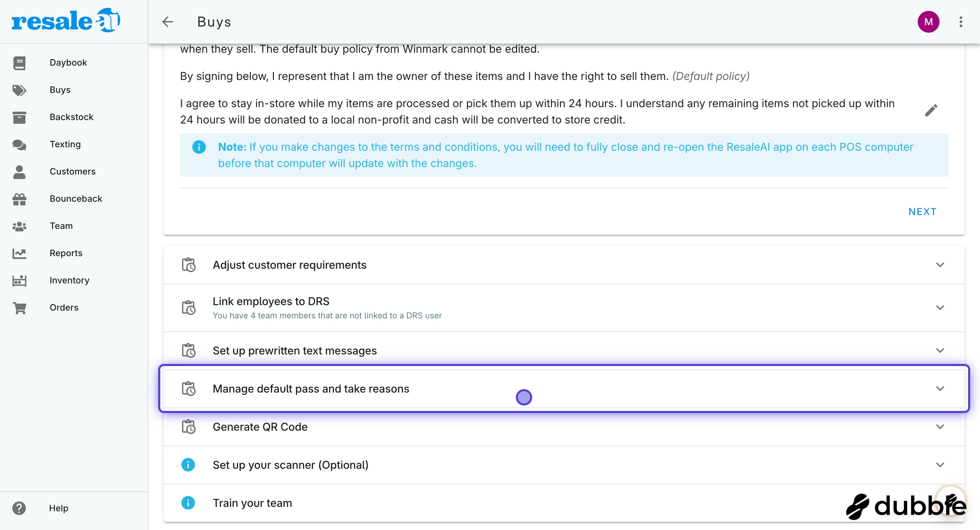
Task: Click clipboard icon beside Set up prewritten text messages
Action: (x=188, y=350)
